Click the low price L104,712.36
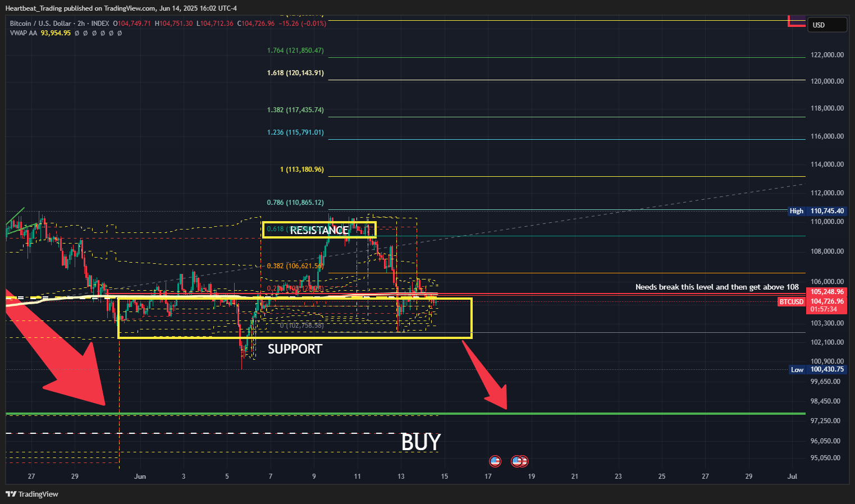 (215, 24)
